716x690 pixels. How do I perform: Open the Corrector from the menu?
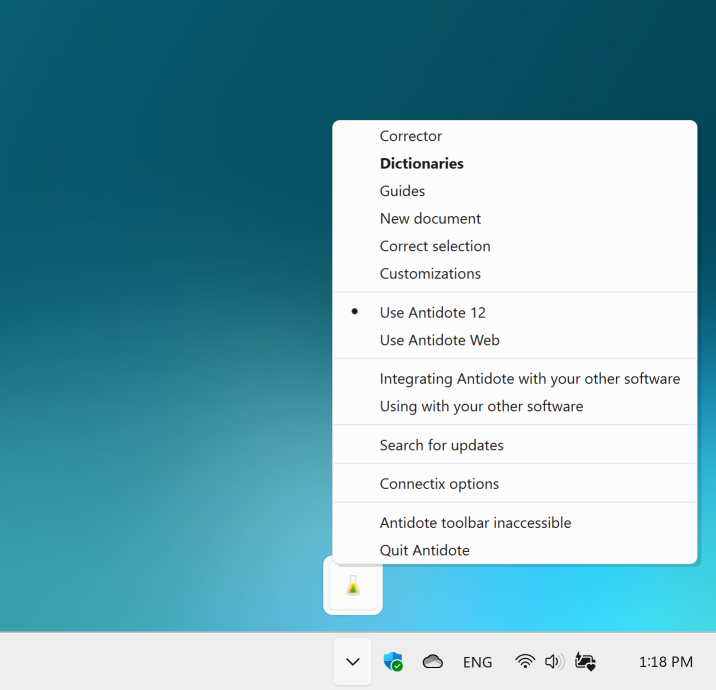pos(410,136)
